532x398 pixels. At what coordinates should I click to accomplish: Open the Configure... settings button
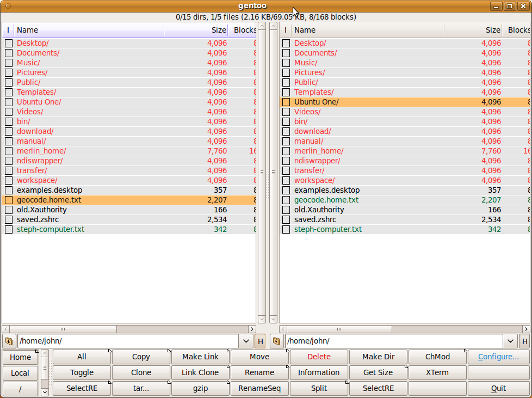[498, 357]
